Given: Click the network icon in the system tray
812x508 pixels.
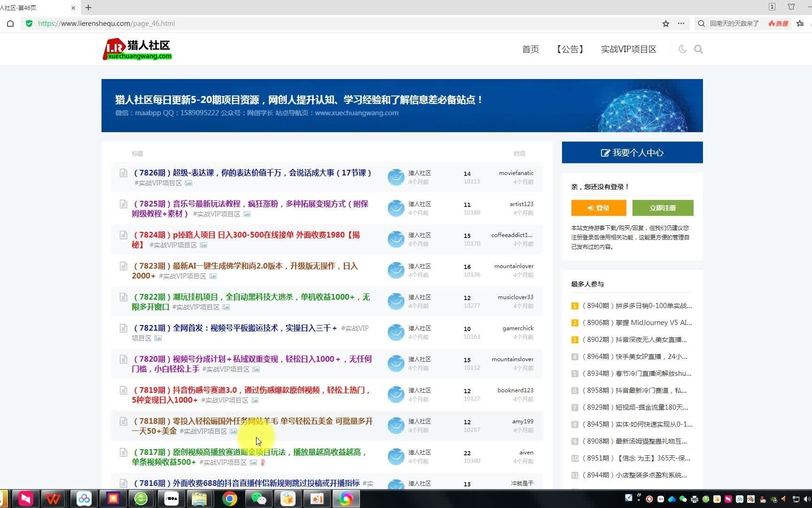Looking at the screenshot, I should (796, 499).
